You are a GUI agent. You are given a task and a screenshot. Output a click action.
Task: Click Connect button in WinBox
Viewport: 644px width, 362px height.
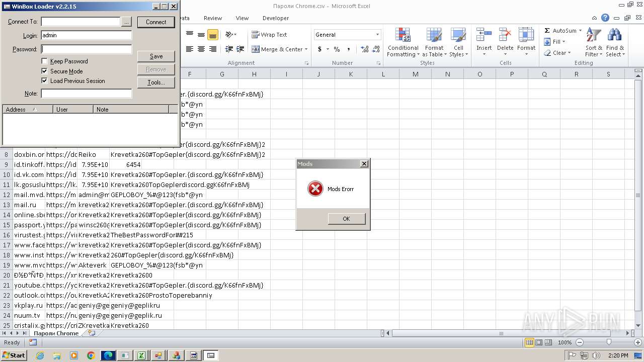click(x=156, y=22)
